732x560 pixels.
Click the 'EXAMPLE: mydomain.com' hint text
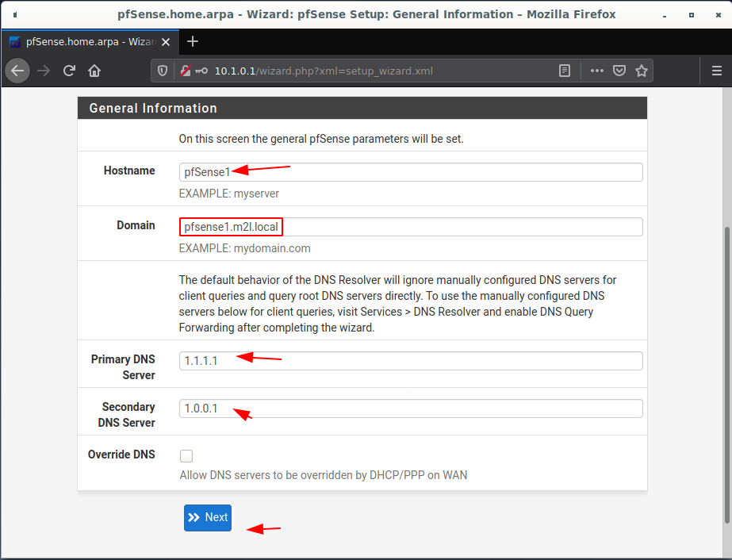(x=244, y=248)
